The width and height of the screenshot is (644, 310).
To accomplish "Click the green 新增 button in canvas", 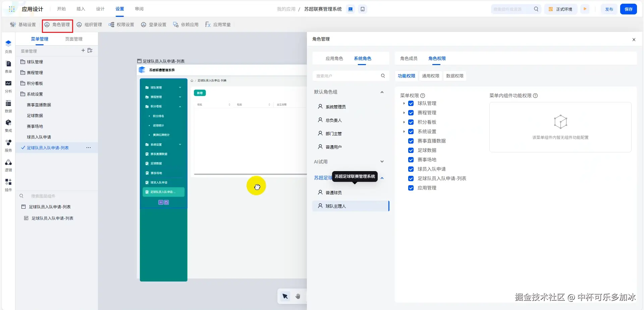I will [200, 93].
